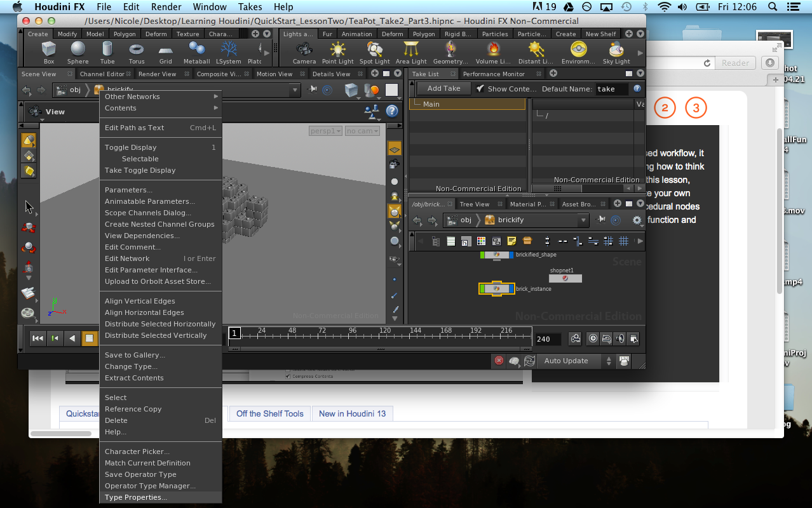Viewport: 812px width, 508px height.
Task: Expand the Other Networks submenu
Action: [161, 97]
